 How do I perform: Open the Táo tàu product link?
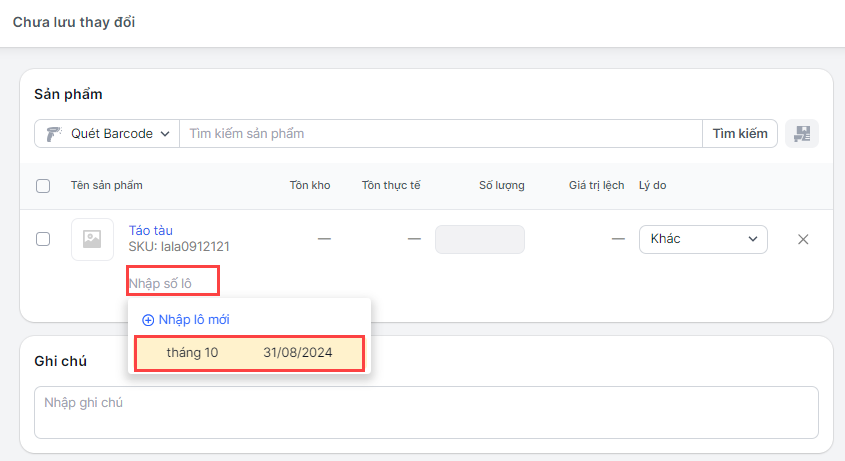pos(150,230)
